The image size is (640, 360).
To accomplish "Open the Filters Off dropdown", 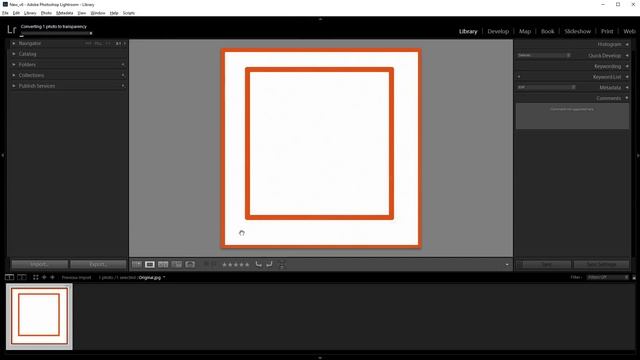I will pyautogui.click(x=607, y=277).
